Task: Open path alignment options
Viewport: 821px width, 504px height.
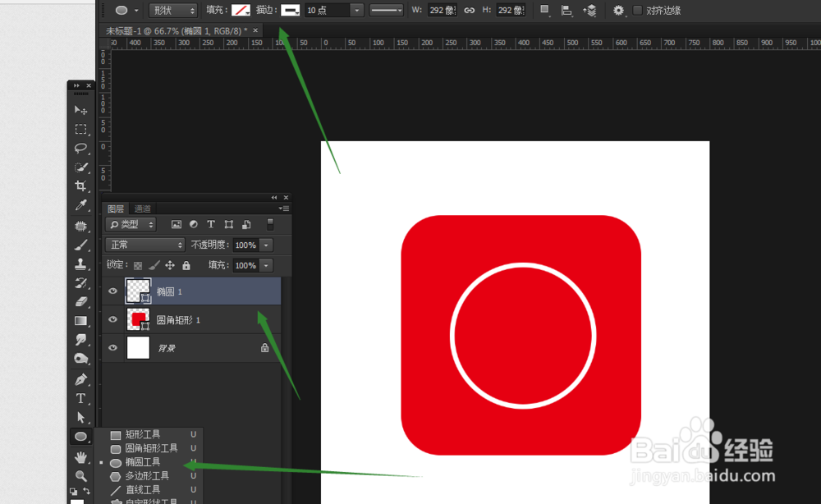Action: (x=566, y=10)
